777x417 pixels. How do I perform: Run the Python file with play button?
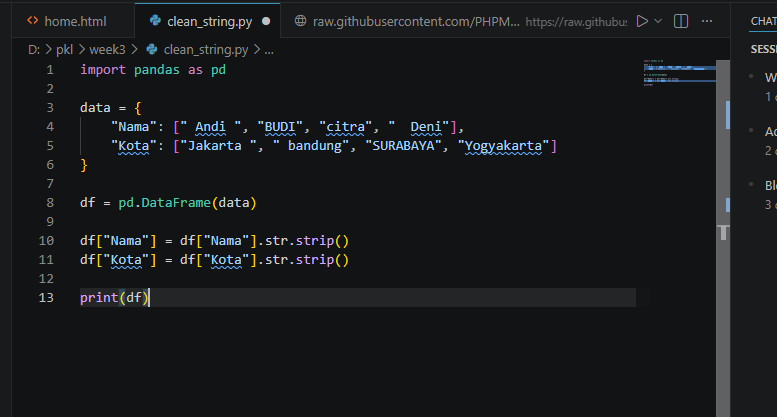pyautogui.click(x=642, y=21)
